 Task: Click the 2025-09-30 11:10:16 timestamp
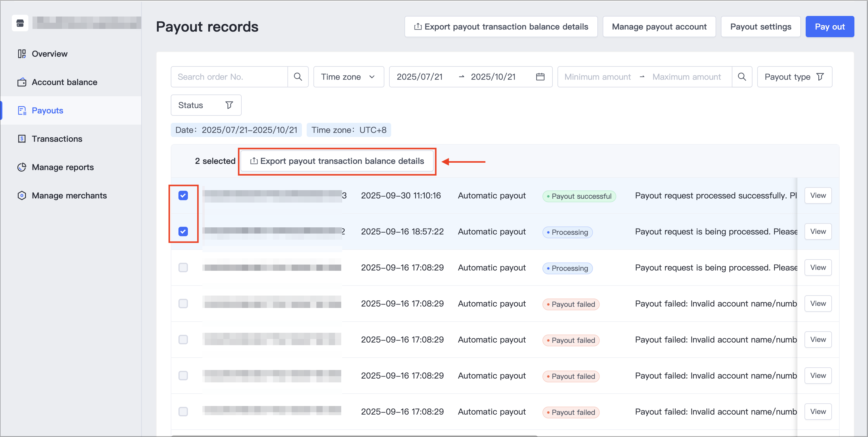(401, 195)
